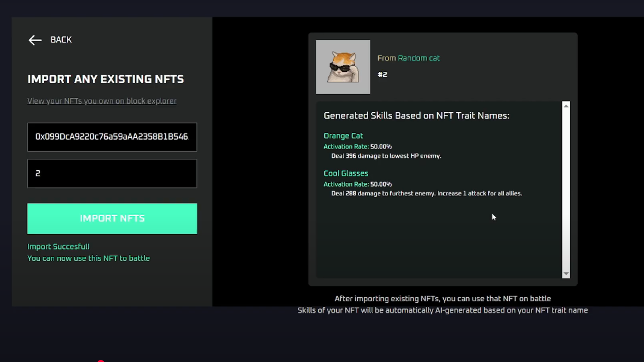Click the skills panel scroll-down arrow
The height and width of the screenshot is (362, 644).
click(566, 274)
